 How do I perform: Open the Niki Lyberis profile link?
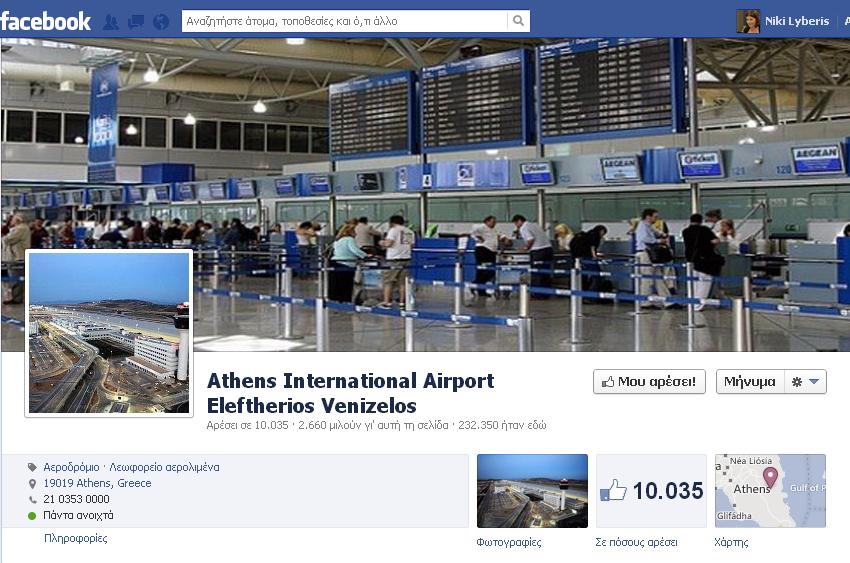click(x=797, y=21)
